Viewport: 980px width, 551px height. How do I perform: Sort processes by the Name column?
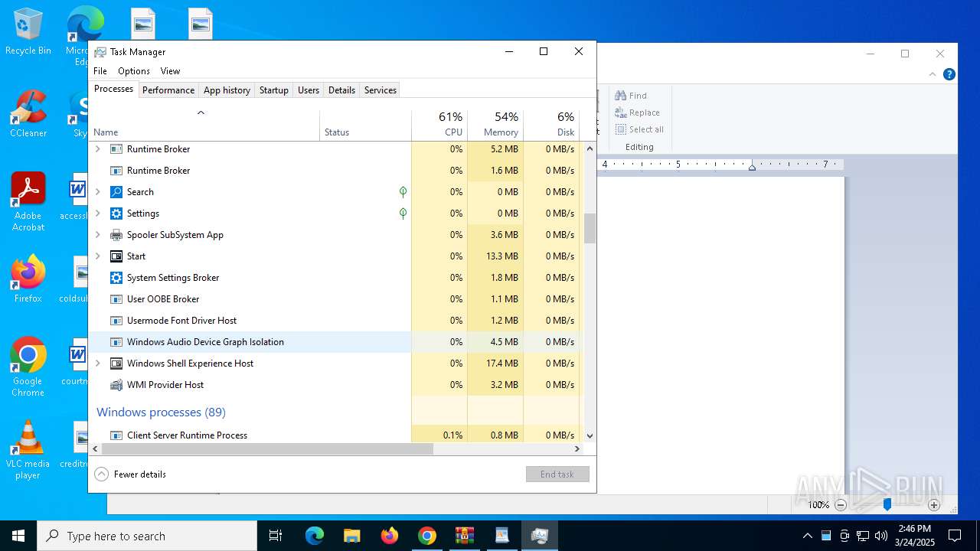pyautogui.click(x=204, y=126)
